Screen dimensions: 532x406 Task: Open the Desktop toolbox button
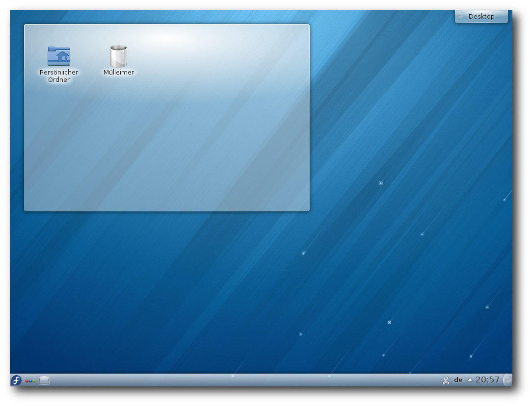pos(481,16)
